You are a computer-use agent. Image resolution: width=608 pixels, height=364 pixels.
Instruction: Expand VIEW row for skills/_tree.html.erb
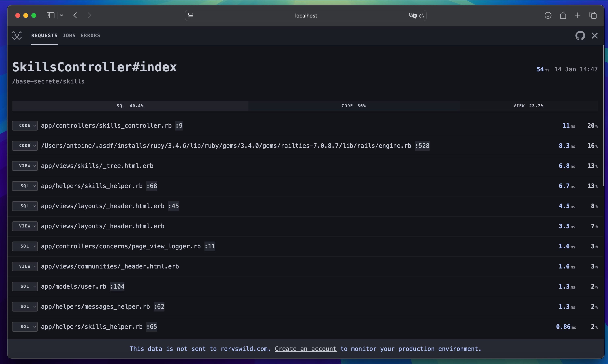pyautogui.click(x=25, y=166)
